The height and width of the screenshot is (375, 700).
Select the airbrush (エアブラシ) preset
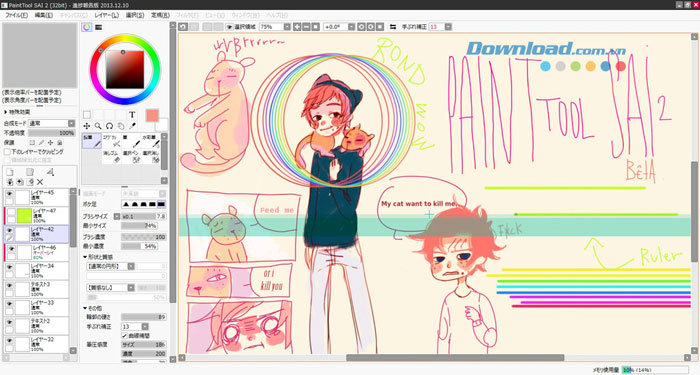[112, 141]
